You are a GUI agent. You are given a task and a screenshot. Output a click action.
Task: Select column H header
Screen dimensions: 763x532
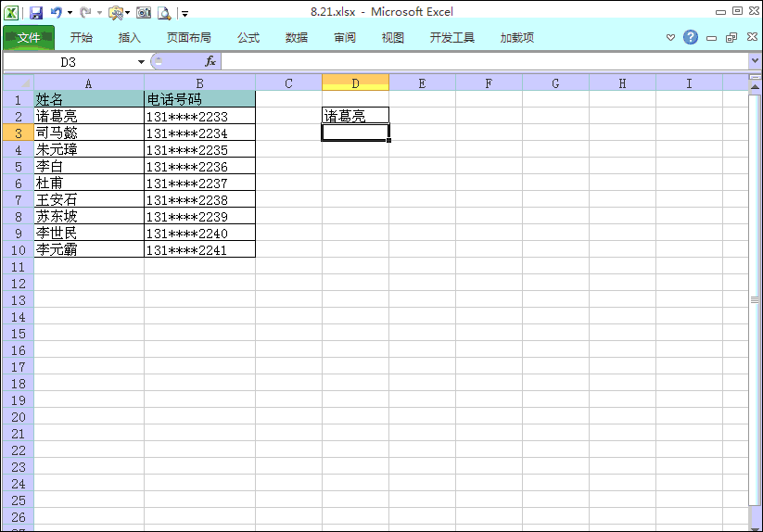pos(622,83)
